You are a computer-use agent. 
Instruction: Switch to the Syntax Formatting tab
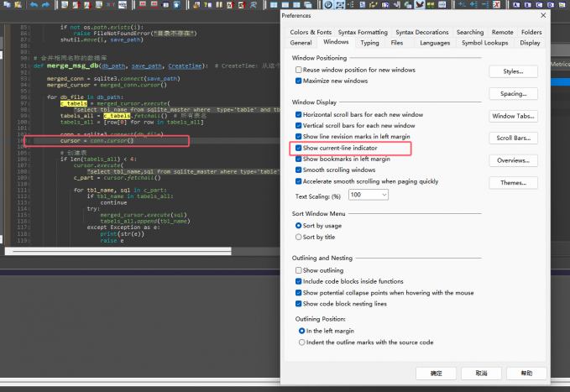[361, 32]
